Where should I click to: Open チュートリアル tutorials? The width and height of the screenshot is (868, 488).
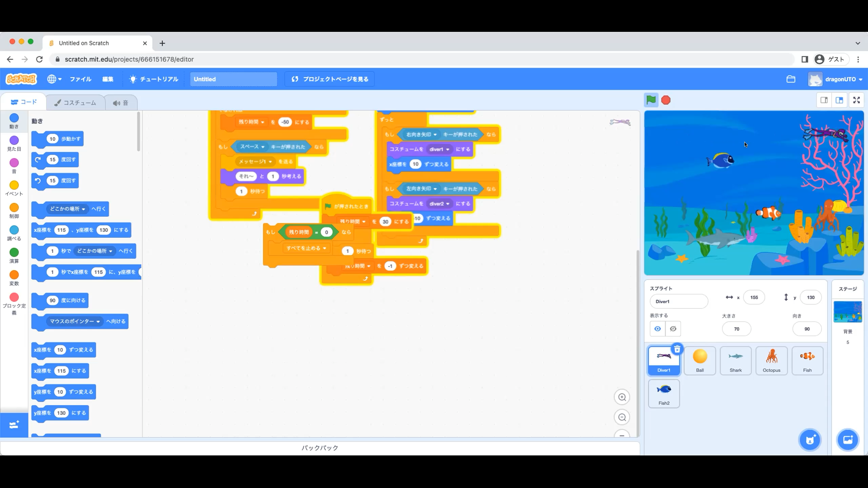[153, 79]
